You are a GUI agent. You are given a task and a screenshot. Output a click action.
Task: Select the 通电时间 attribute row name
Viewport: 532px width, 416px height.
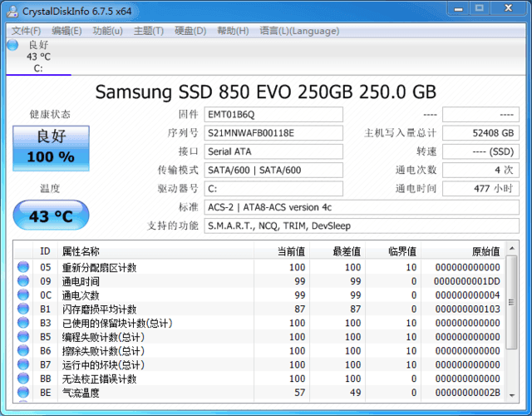pos(81,281)
